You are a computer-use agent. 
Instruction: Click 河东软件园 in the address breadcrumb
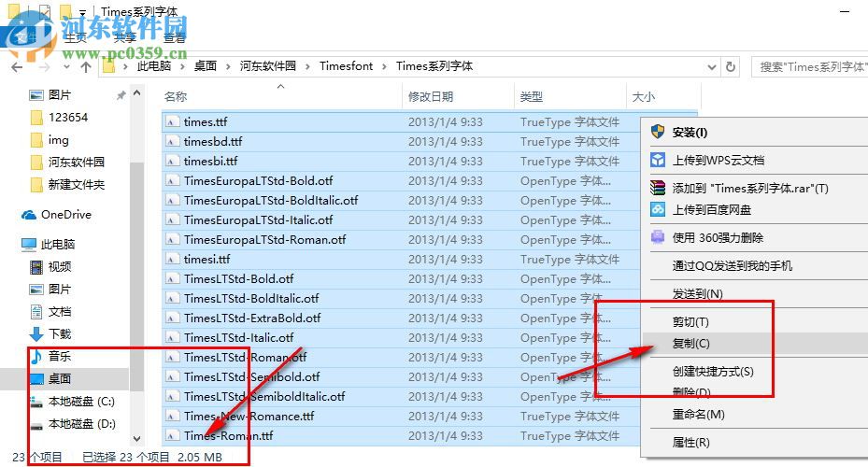(x=268, y=65)
